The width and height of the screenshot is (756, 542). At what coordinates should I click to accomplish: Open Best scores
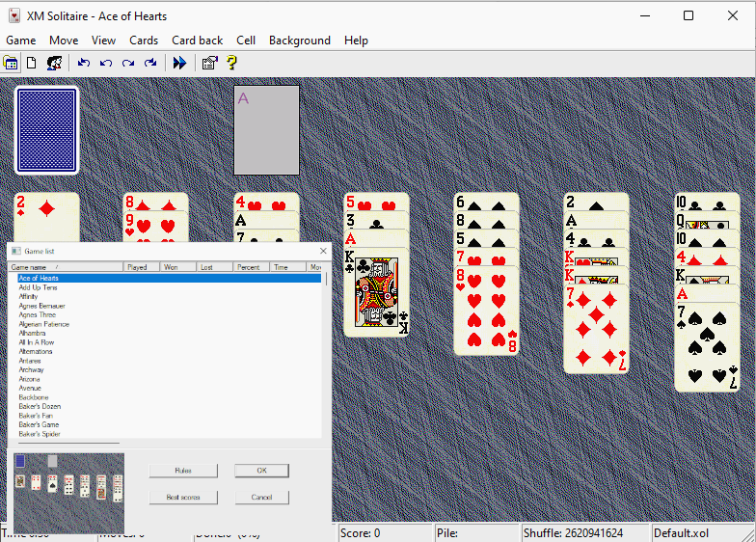[183, 498]
